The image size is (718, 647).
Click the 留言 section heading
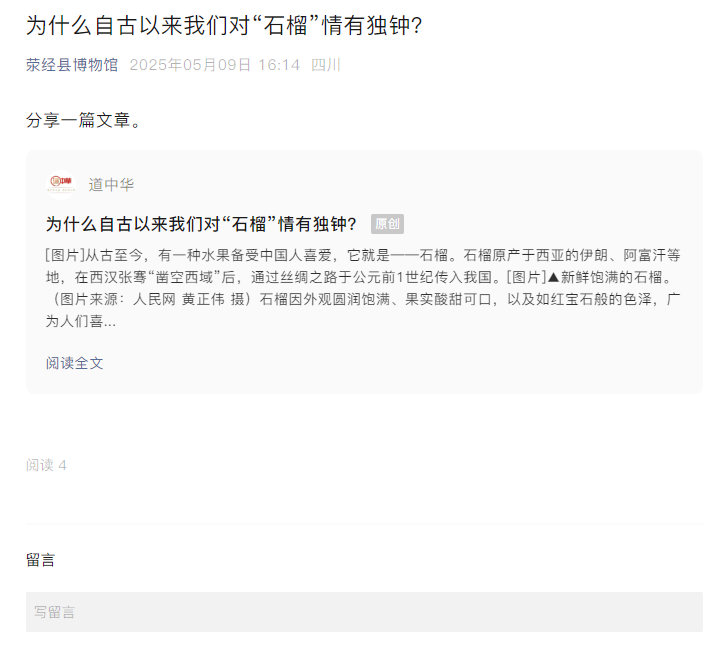(x=40, y=560)
